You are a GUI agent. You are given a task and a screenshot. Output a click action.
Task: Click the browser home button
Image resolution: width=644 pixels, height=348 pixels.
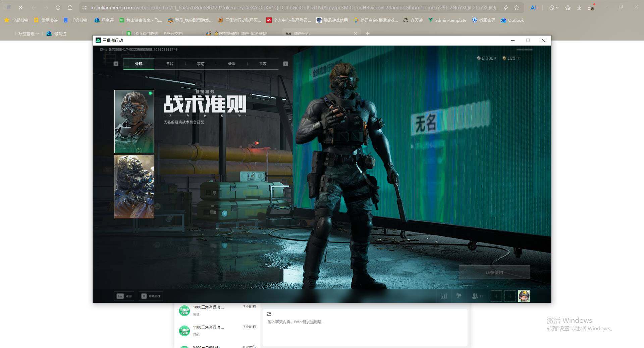tap(70, 7)
